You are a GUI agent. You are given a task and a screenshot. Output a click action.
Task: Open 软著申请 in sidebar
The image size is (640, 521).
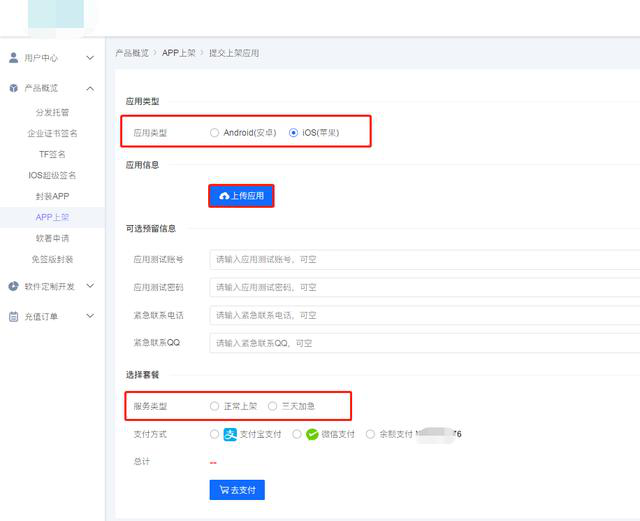pyautogui.click(x=52, y=238)
